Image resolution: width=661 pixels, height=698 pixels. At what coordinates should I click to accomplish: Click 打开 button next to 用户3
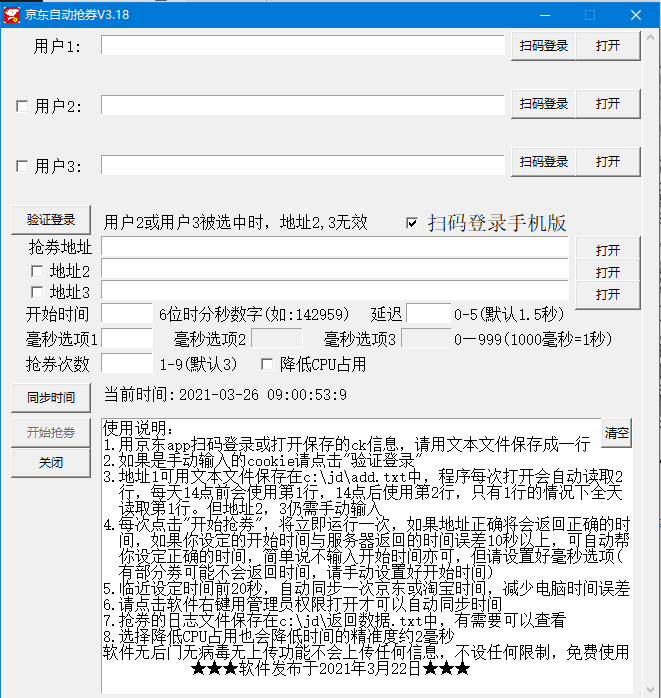point(608,162)
